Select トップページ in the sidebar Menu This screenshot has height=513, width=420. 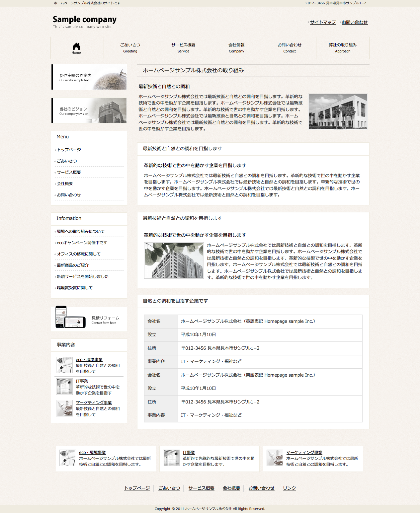69,150
